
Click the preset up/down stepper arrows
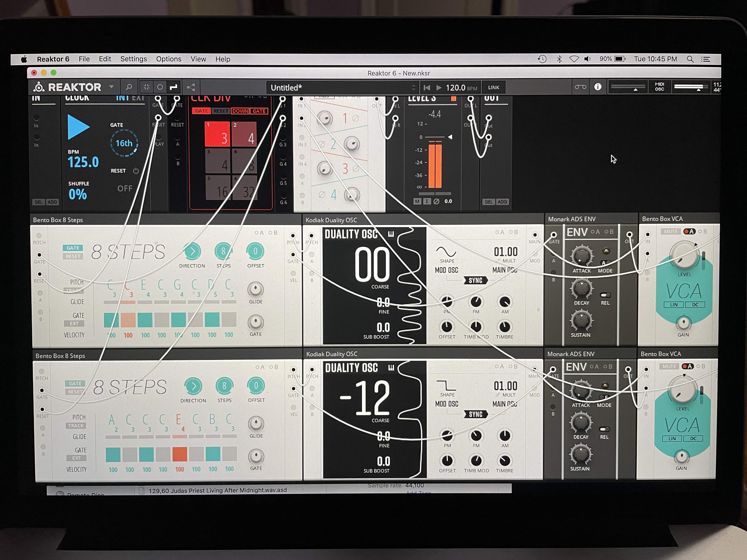(x=414, y=88)
